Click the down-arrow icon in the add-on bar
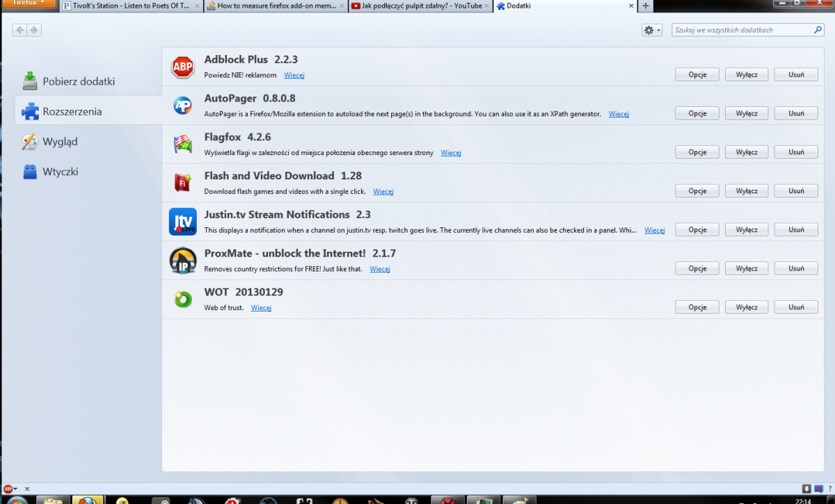Screen dimensions: 835x504 point(806,489)
